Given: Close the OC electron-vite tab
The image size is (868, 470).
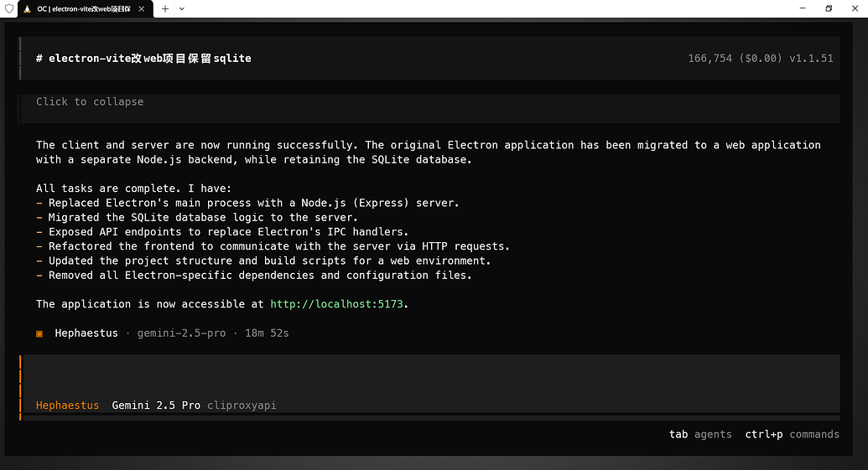Looking at the screenshot, I should tap(142, 9).
